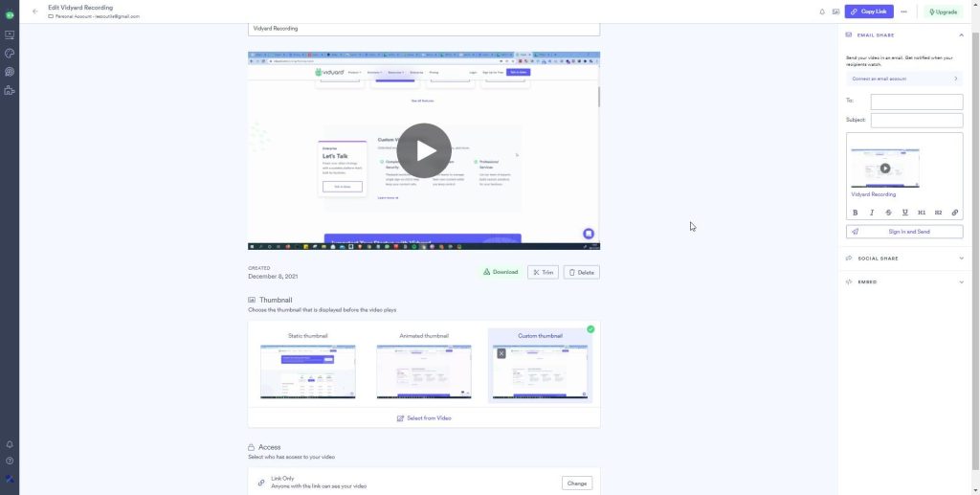980x495 pixels.
Task: Expand the Social Share section
Action: [961, 259]
